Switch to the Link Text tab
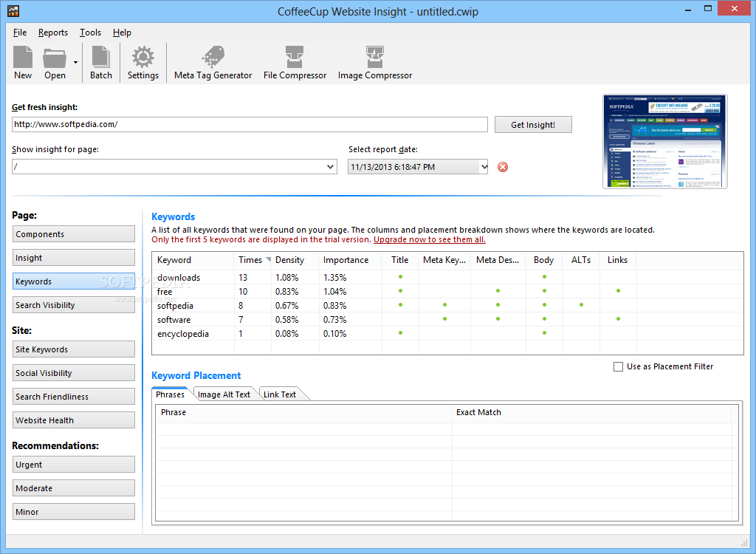Image resolution: width=756 pixels, height=554 pixels. 280,394
